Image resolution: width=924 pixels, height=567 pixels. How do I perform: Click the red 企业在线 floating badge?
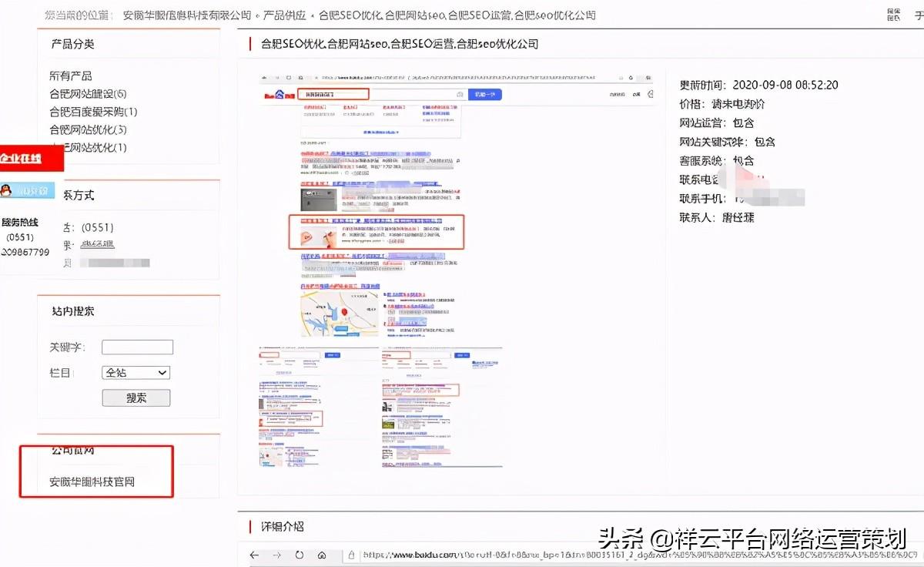pos(31,158)
